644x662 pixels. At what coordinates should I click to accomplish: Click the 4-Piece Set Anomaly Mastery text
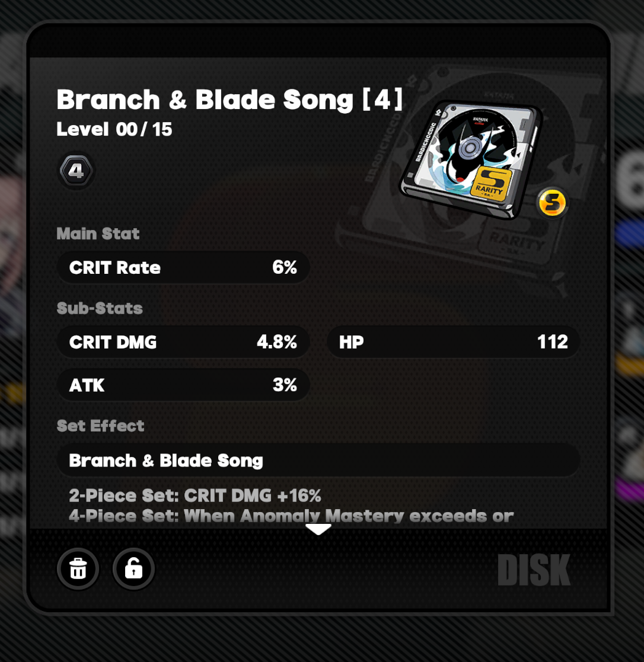(291, 516)
